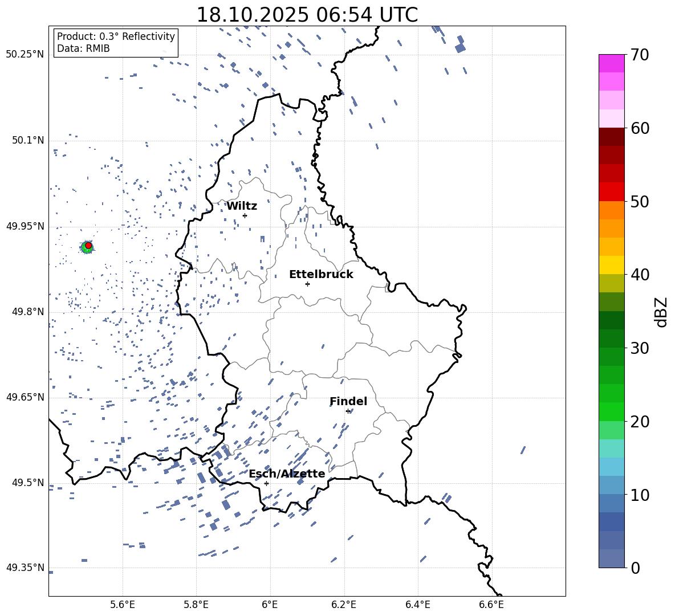This screenshot has width=675, height=616.
Task: Click the Findel station cross marker
Action: (348, 411)
